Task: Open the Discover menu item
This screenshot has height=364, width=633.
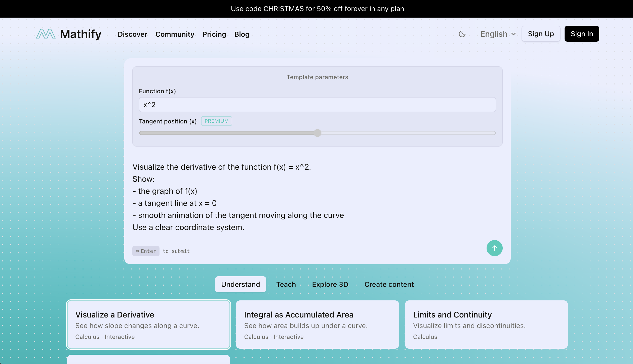Action: pyautogui.click(x=132, y=34)
